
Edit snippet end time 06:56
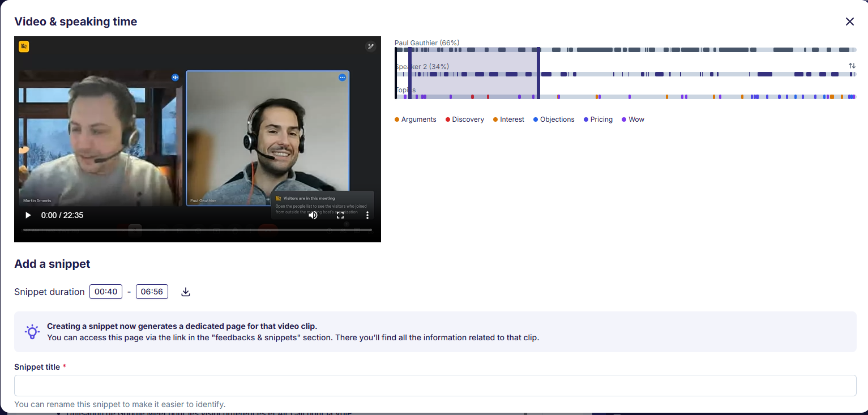[152, 292]
